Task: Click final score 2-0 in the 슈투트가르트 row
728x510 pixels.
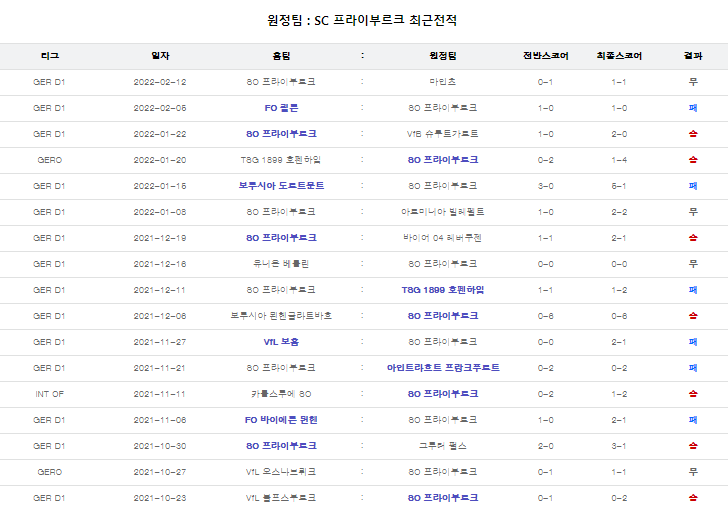Action: click(619, 134)
